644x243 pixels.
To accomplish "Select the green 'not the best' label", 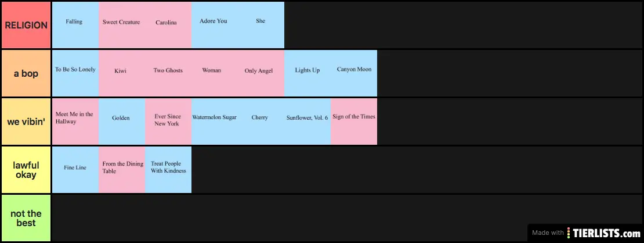I will (x=26, y=218).
